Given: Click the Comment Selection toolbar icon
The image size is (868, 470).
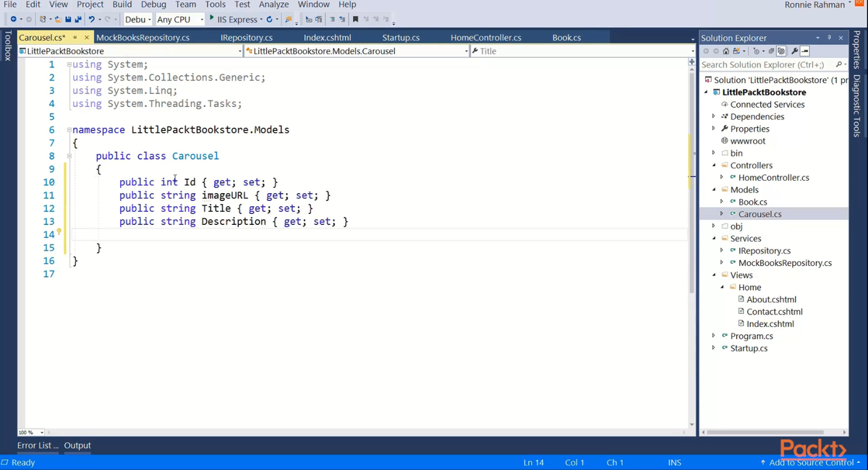Looking at the screenshot, I should coord(332,19).
